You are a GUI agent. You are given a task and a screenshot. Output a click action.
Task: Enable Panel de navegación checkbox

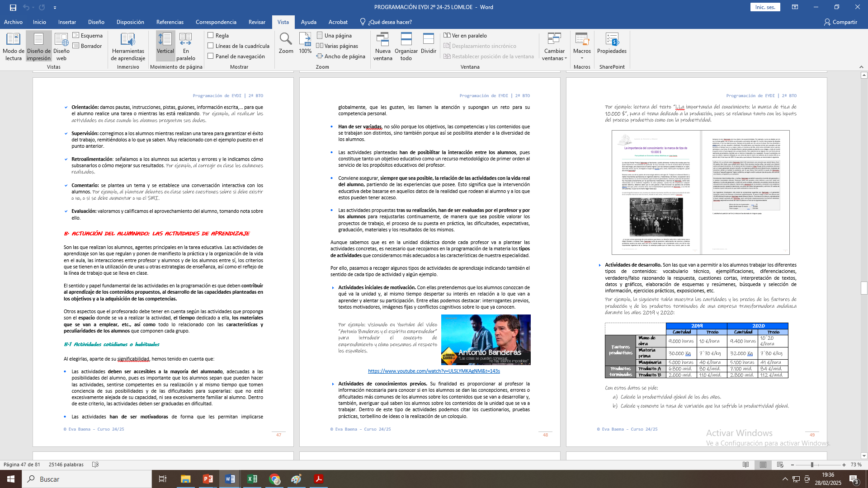tap(211, 56)
